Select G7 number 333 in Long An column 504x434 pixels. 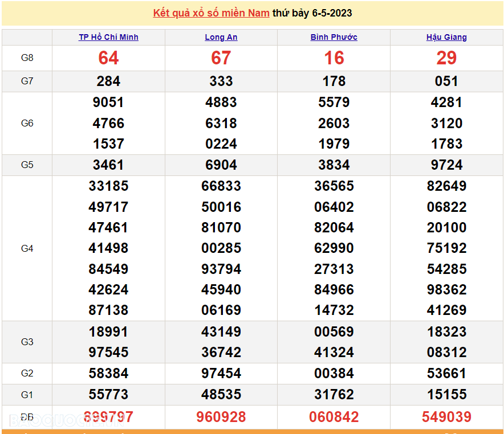click(221, 81)
